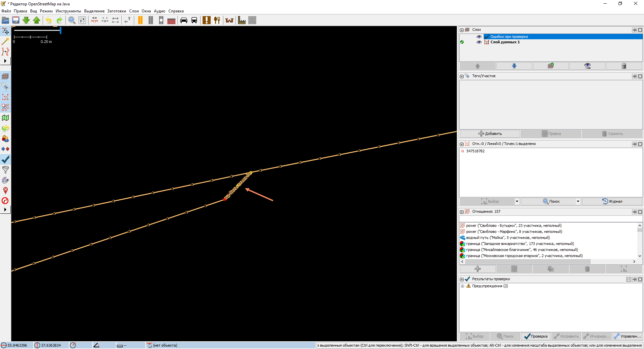Image resolution: width=644 pixels, height=349 pixels.
Task: Open the Conflicts blue-red arrows icon
Action: (5, 149)
